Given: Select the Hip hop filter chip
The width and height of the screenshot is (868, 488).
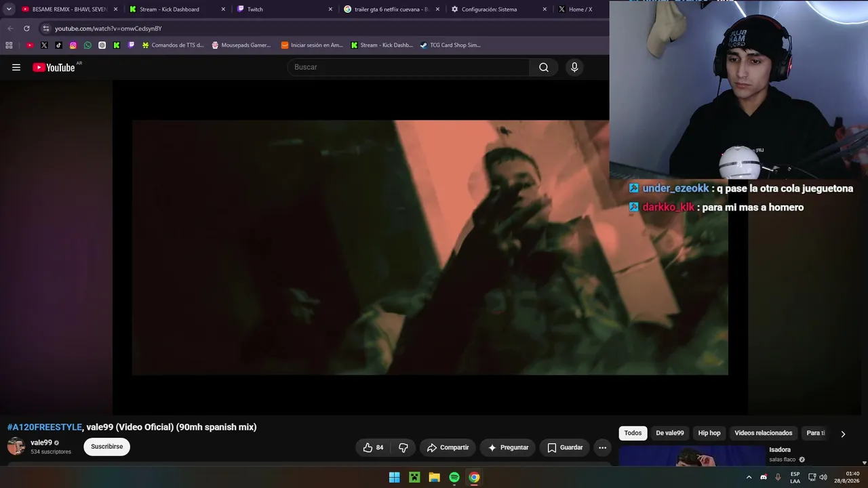Looking at the screenshot, I should click(x=709, y=433).
